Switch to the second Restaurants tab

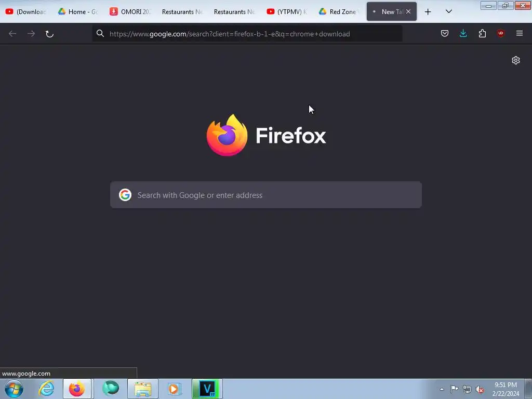pyautogui.click(x=234, y=11)
